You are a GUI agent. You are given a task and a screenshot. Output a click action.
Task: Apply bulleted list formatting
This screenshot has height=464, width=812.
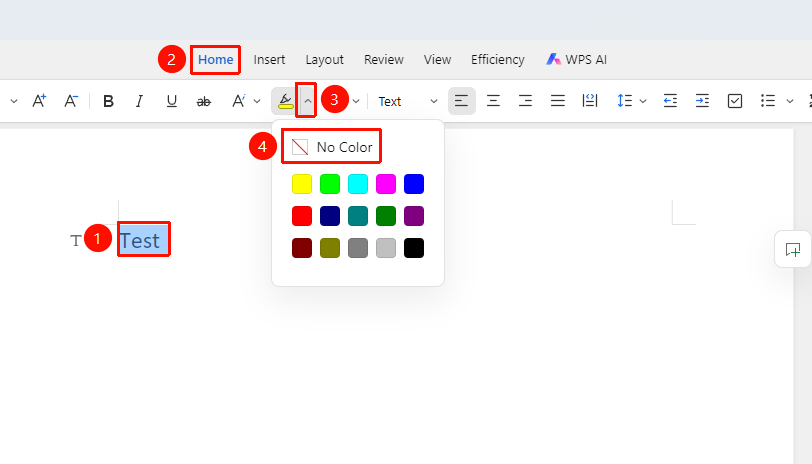(767, 101)
